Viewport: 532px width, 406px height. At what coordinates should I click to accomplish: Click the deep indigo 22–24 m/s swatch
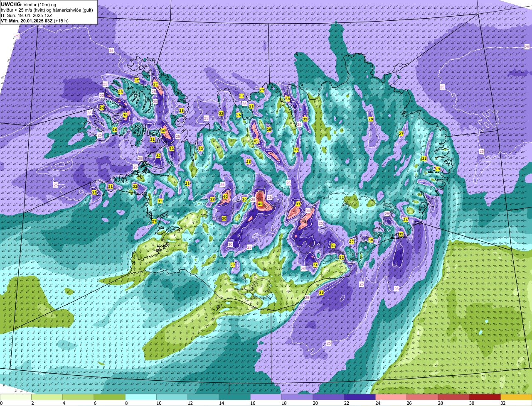[x=360, y=397]
